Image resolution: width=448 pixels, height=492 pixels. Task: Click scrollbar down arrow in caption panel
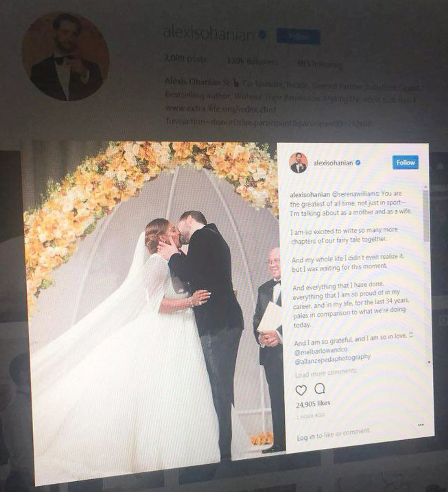click(429, 363)
